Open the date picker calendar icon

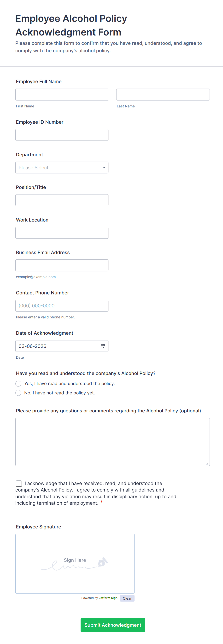103,346
